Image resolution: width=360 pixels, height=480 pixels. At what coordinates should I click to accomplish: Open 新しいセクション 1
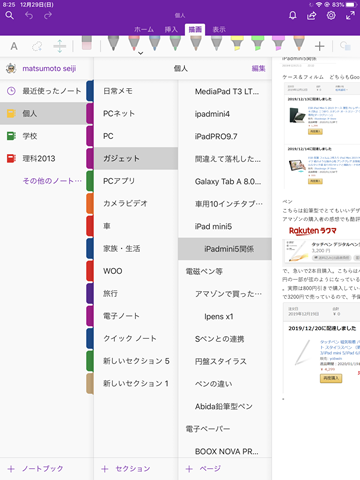coord(136,383)
